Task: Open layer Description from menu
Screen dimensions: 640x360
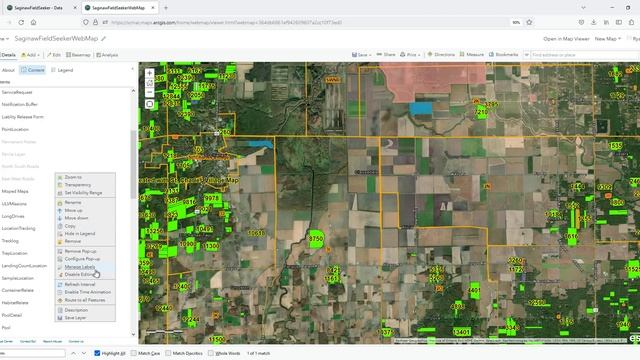Action: pos(76,310)
